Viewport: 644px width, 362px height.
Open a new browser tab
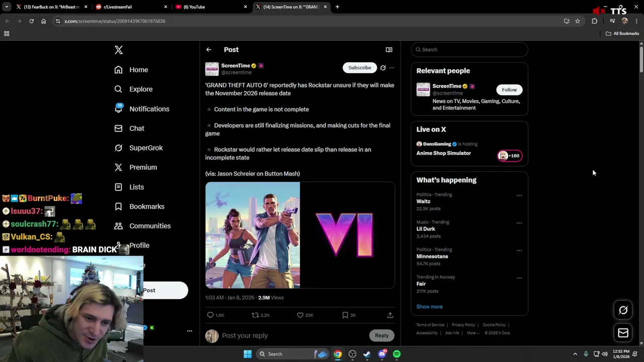(x=337, y=7)
